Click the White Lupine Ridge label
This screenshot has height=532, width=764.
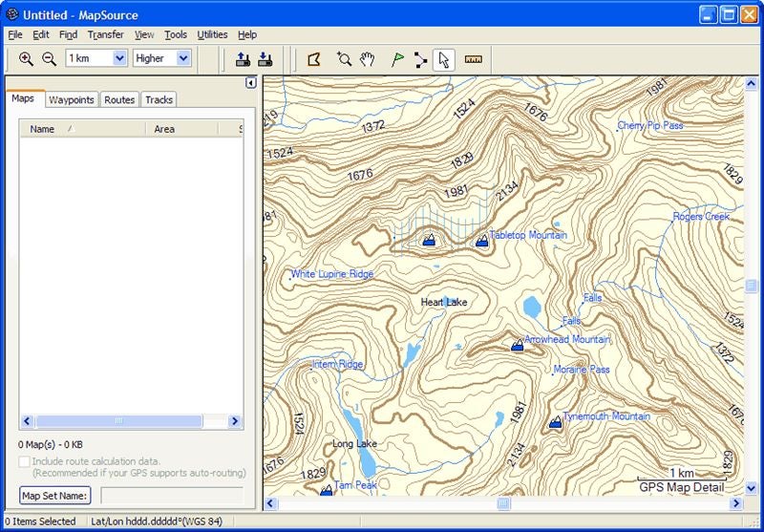coord(331,274)
